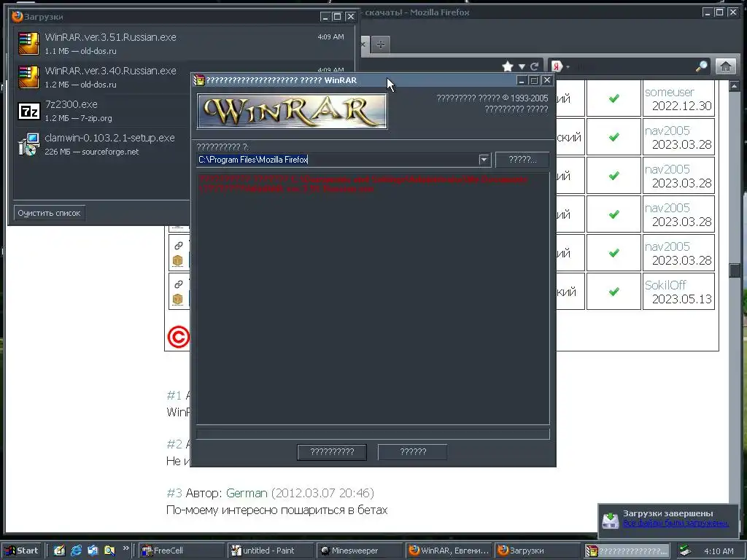747x560 pixels.
Task: Click the browse button next to the destination path
Action: click(522, 160)
